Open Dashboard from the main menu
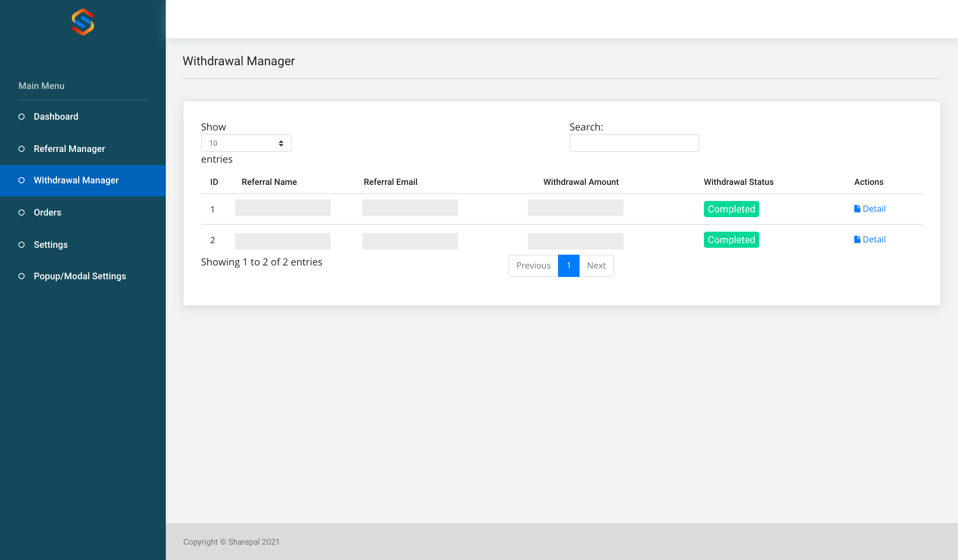The height and width of the screenshot is (560, 958). pos(56,117)
